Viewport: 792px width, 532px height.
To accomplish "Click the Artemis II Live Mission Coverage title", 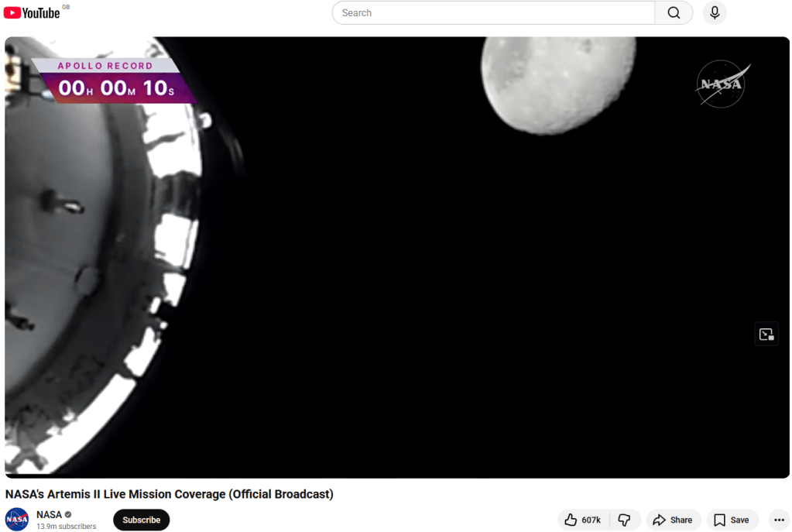I will click(x=169, y=494).
